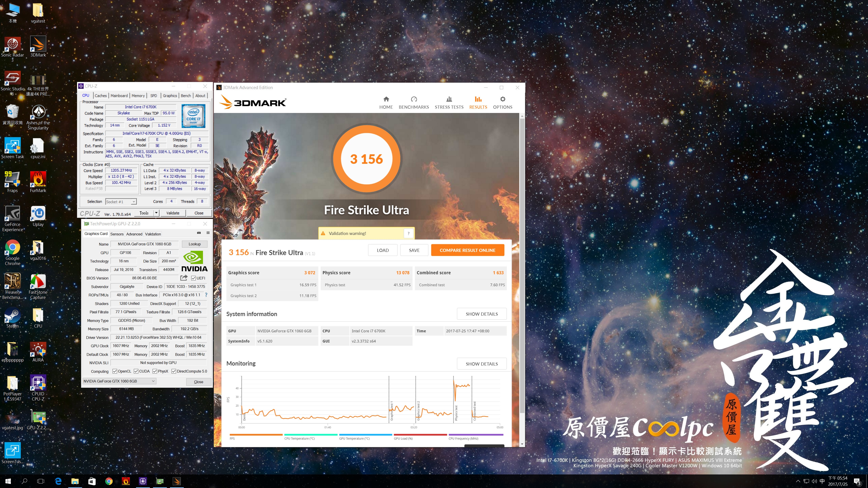Open the CPU-Z Socket #1 selection dropdown
The height and width of the screenshot is (488, 868).
121,202
